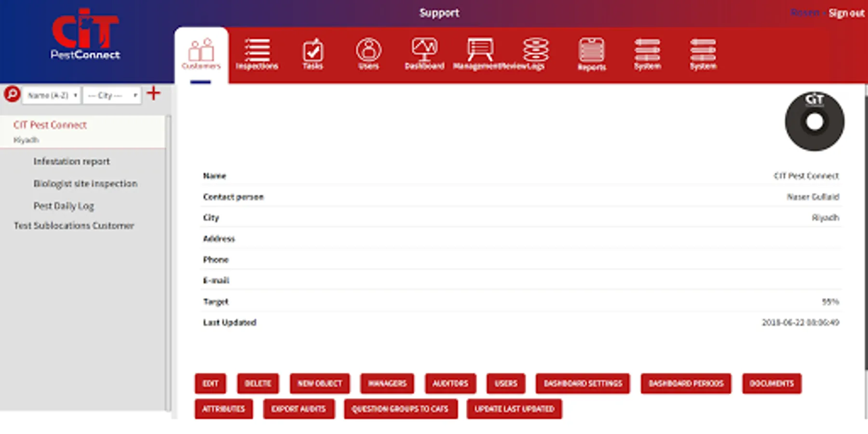Click the Phone field label
Image resolution: width=868 pixels, height=434 pixels.
pyautogui.click(x=216, y=259)
